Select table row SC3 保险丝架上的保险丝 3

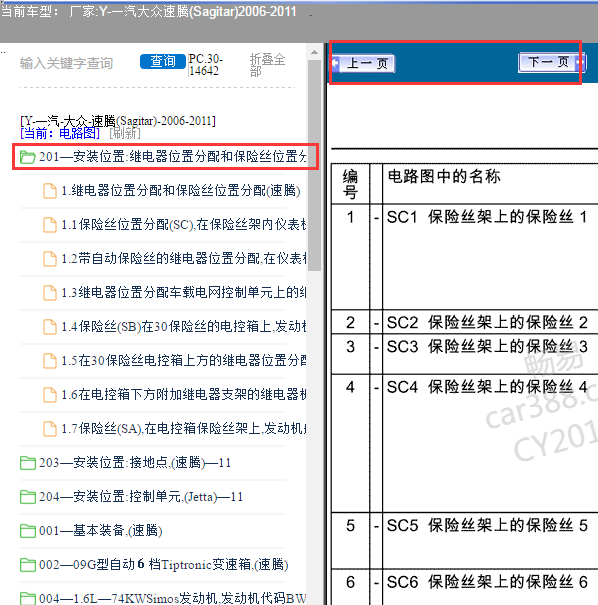click(465, 354)
